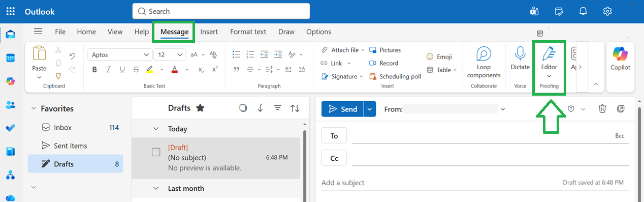Open Loop components
This screenshot has width=644, height=202.
coord(484,62)
